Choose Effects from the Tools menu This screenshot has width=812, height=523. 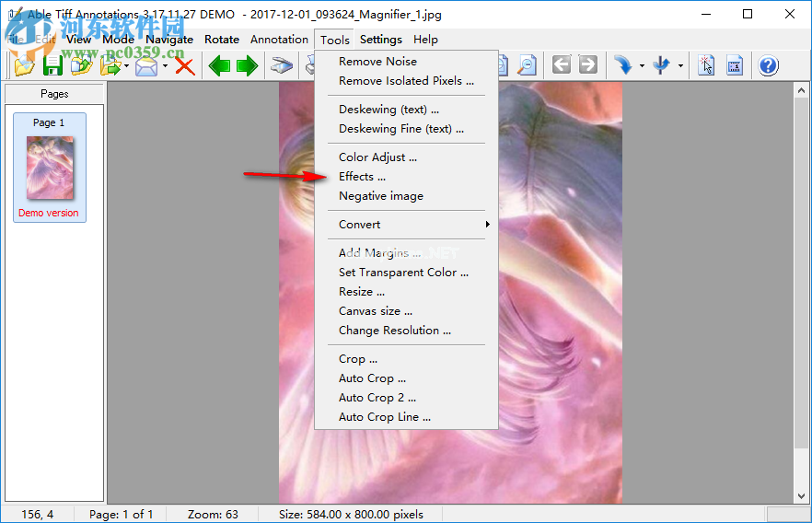pyautogui.click(x=362, y=177)
